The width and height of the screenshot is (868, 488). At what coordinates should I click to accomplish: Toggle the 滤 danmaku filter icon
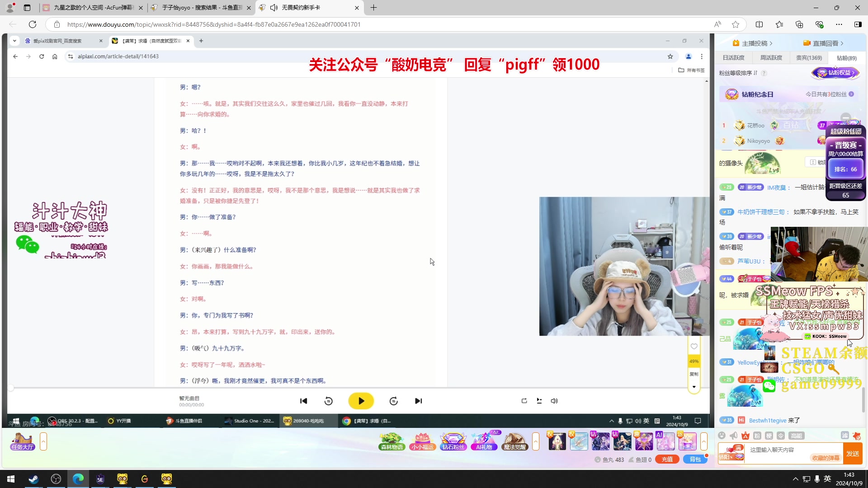(844, 436)
